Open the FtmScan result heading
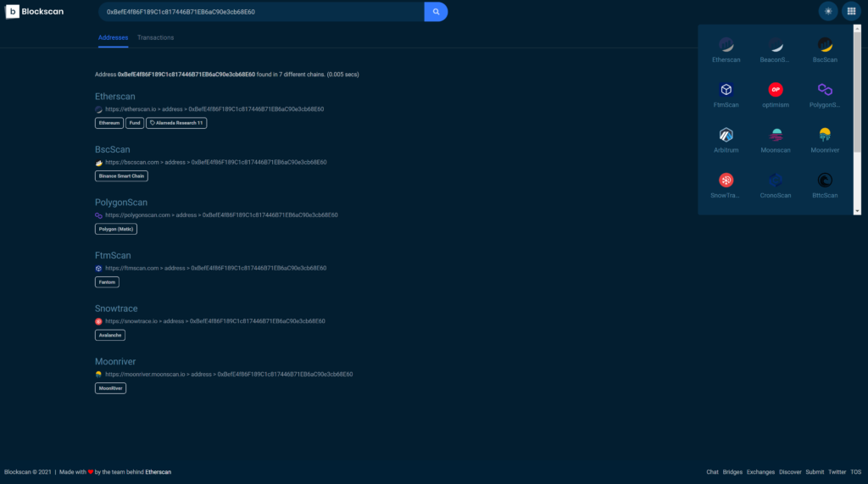This screenshot has height=484, width=868. (113, 255)
